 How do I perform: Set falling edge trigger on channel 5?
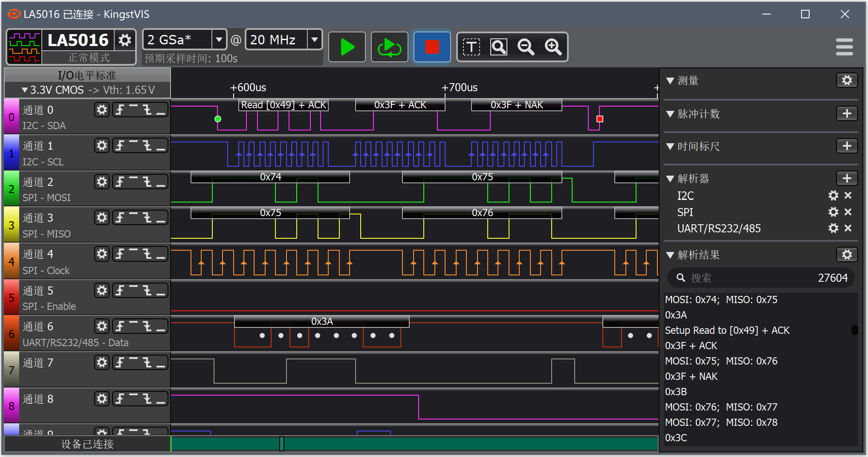click(148, 291)
